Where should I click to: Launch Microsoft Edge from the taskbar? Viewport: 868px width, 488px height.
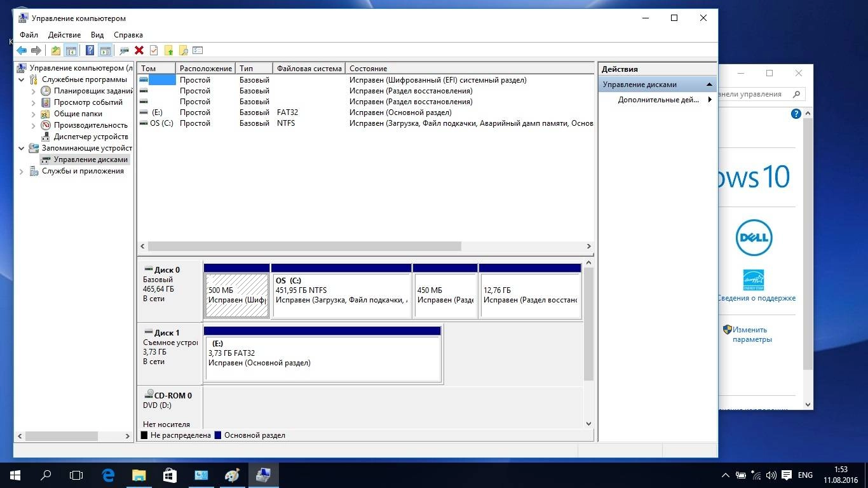108,475
